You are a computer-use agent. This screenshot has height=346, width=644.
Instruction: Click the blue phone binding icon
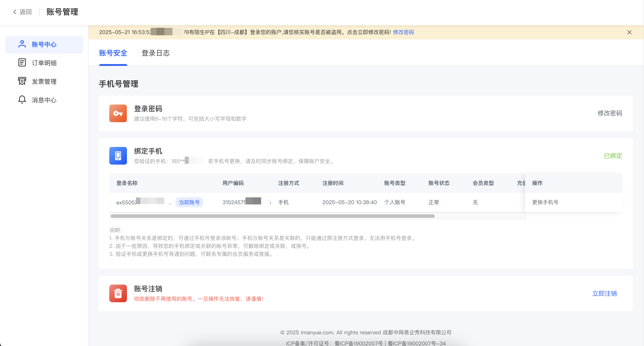click(118, 156)
